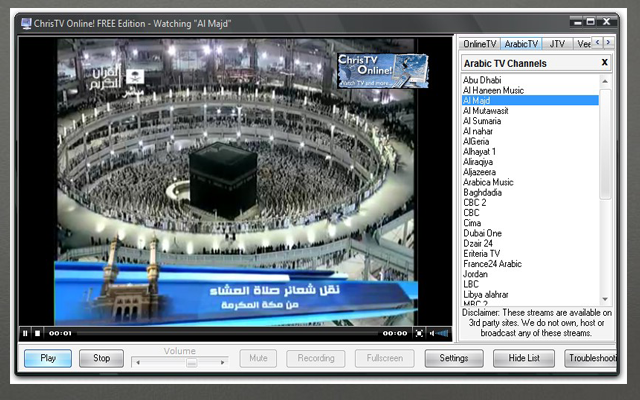Stop playback using the player's square stop icon
This screenshot has height=400, width=640.
click(38, 333)
